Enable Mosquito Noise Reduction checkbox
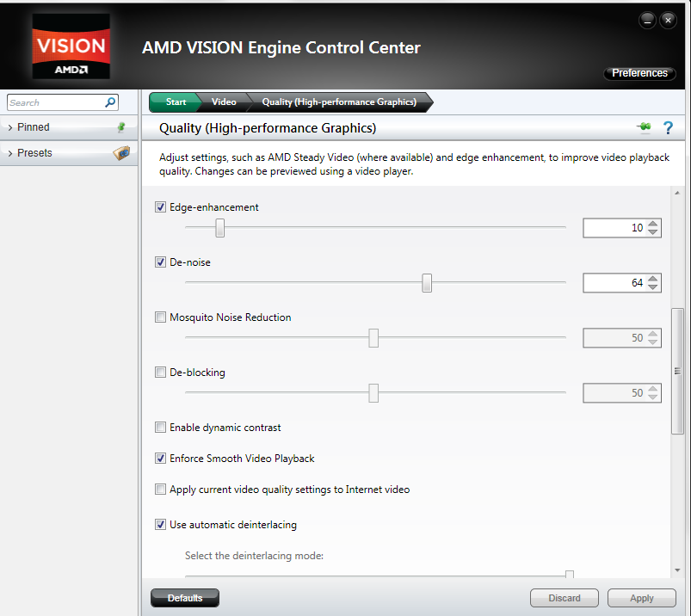This screenshot has height=616, width=691. pos(160,317)
